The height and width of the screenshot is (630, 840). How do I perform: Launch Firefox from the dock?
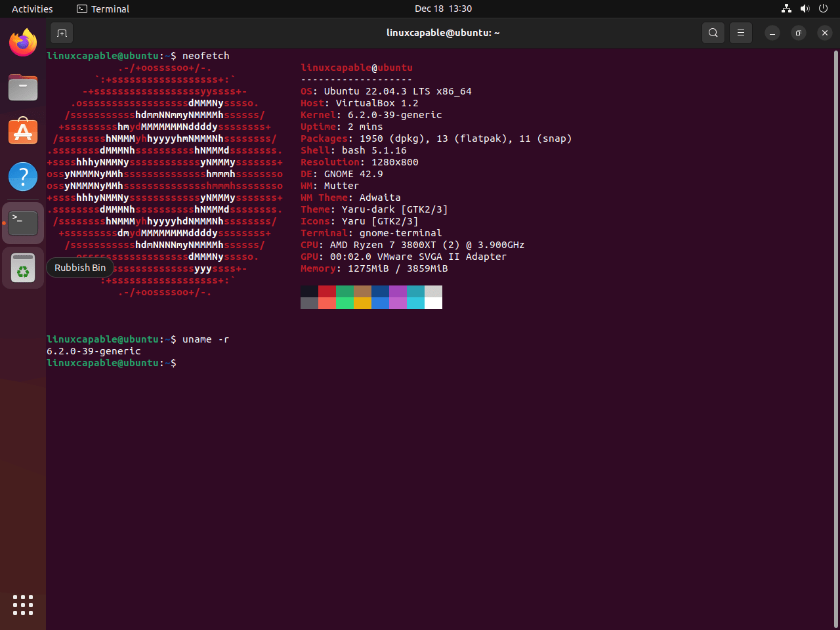point(23,43)
